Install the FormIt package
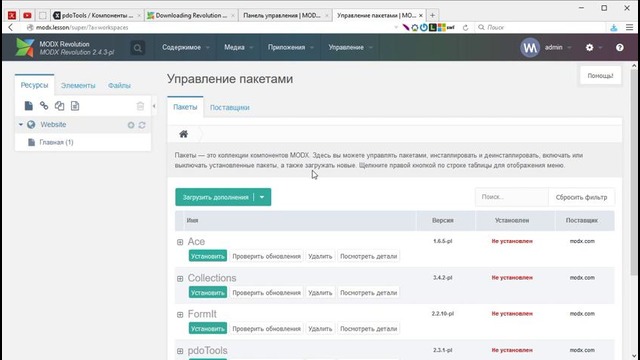The height and width of the screenshot is (360, 640). click(208, 329)
